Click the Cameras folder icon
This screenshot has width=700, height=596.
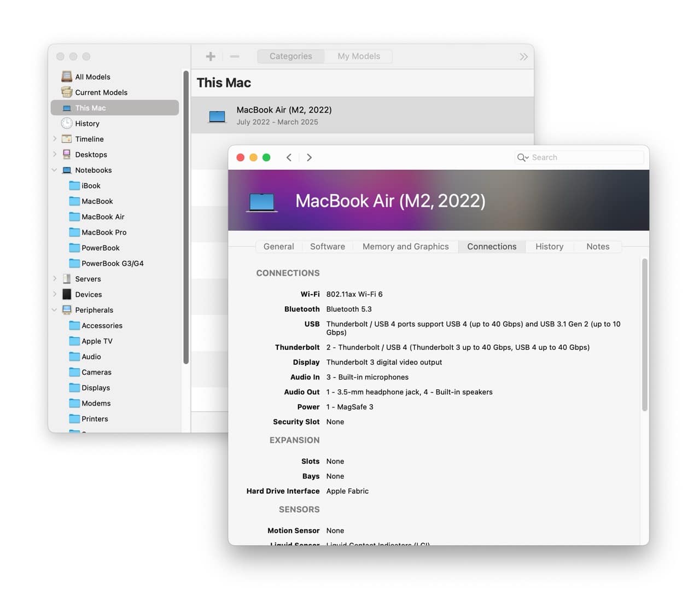[74, 372]
